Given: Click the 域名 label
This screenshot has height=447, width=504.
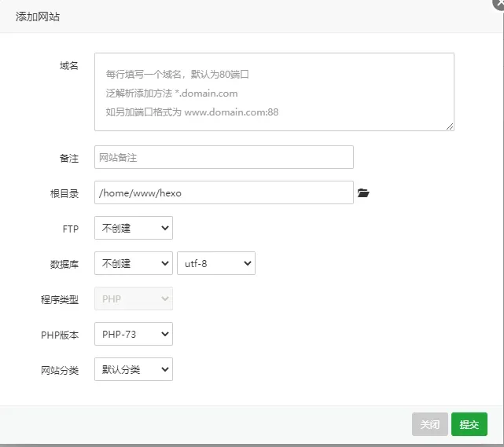Looking at the screenshot, I should [x=69, y=66].
